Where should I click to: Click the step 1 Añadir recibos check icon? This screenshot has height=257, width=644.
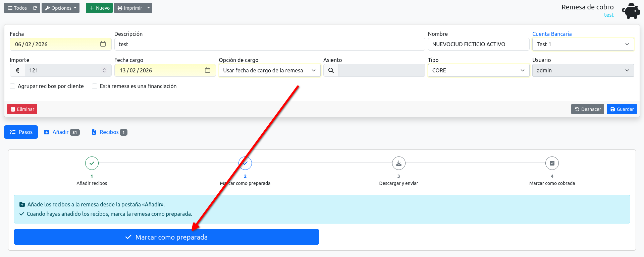92,163
